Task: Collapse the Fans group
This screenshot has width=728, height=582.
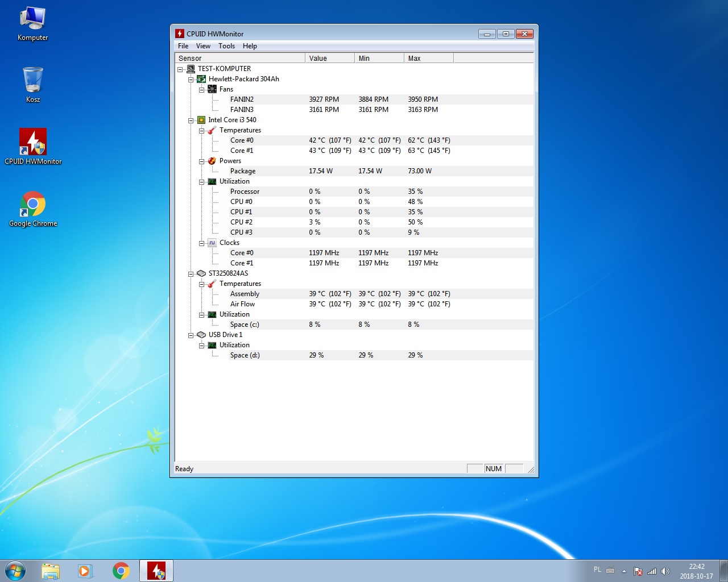Action: (201, 90)
